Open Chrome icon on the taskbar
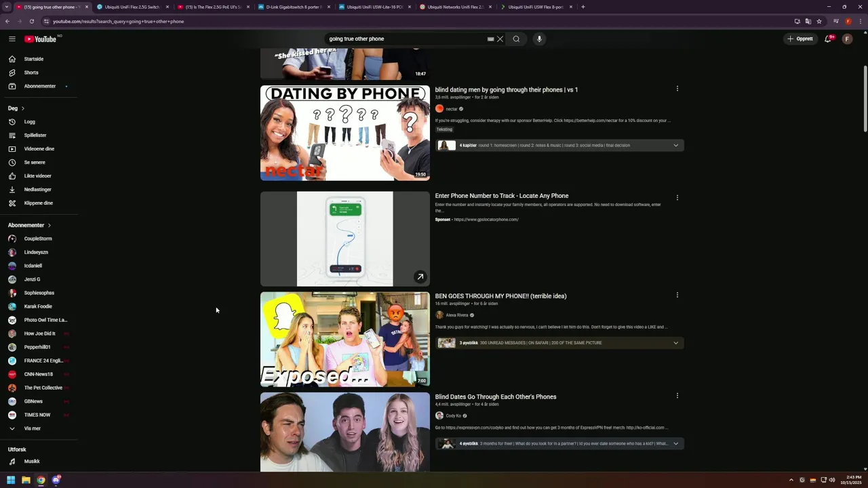This screenshot has width=868, height=488. click(x=41, y=480)
